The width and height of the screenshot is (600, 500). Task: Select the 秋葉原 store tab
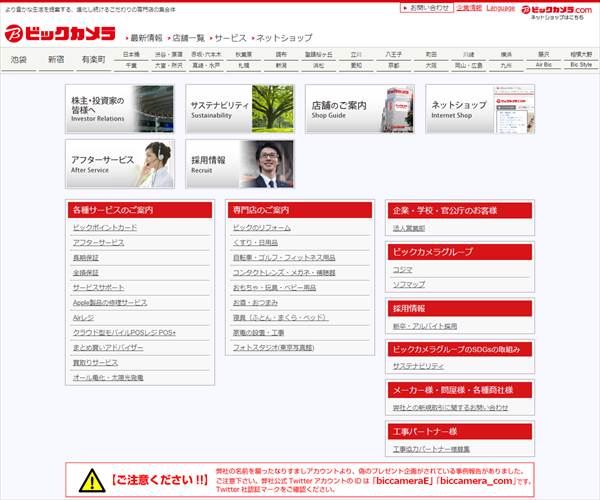coord(244,54)
